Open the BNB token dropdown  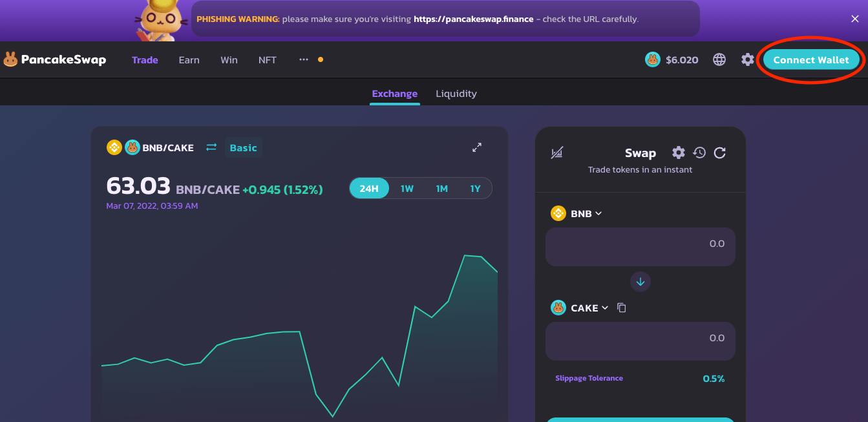[x=577, y=213]
